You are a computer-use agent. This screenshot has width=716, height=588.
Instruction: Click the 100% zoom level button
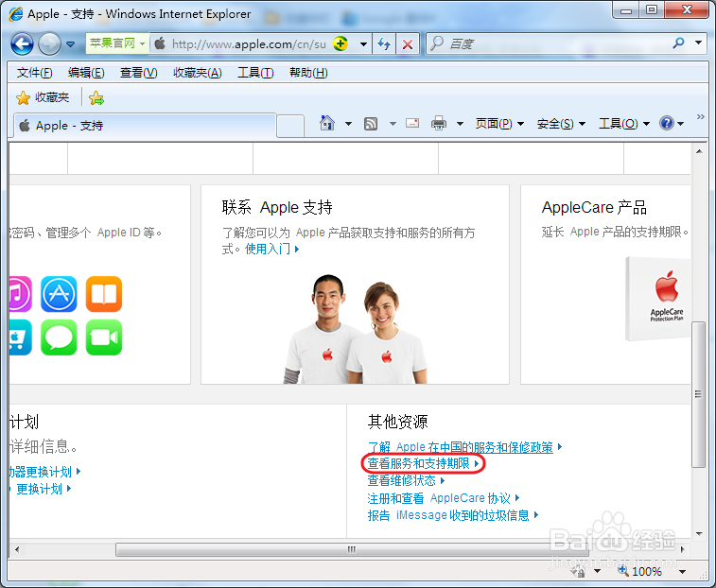tap(641, 571)
